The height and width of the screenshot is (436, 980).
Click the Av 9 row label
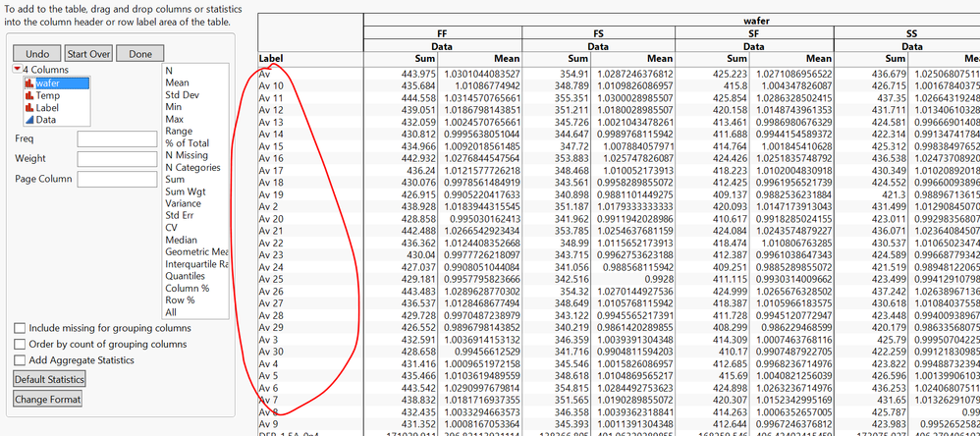coord(269,424)
